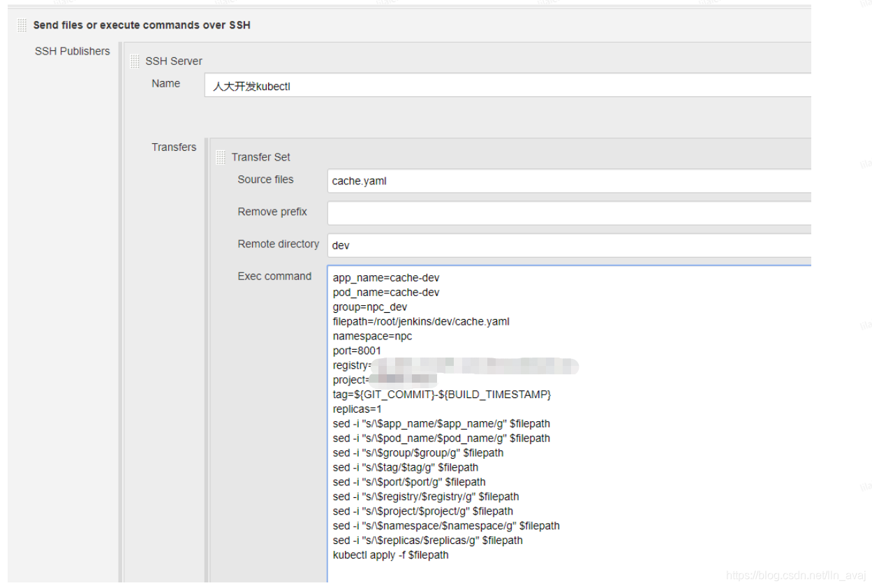Select the SSH server Name field

508,87
